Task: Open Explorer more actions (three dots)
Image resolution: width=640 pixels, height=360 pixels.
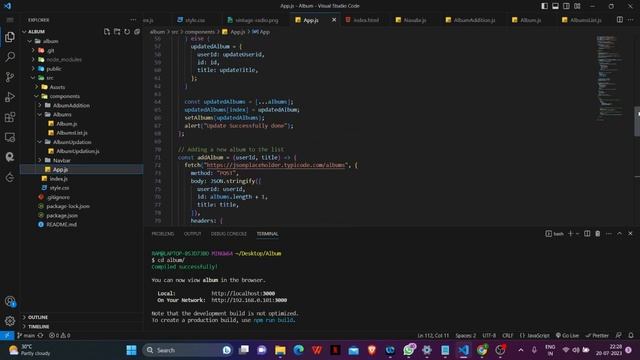Action: pos(133,20)
